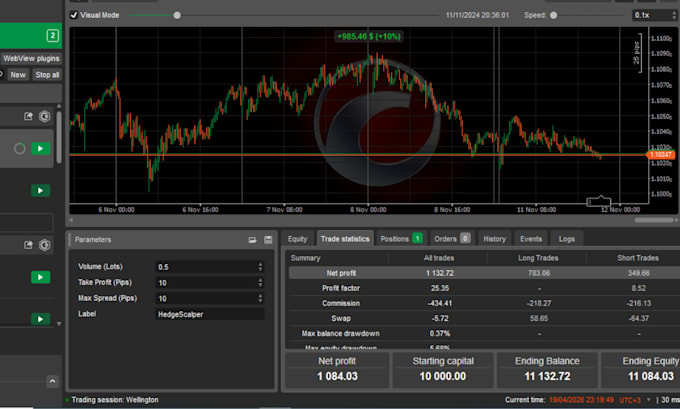Select the circle radio indicator in highlighted row
680x409 pixels.
[20, 149]
